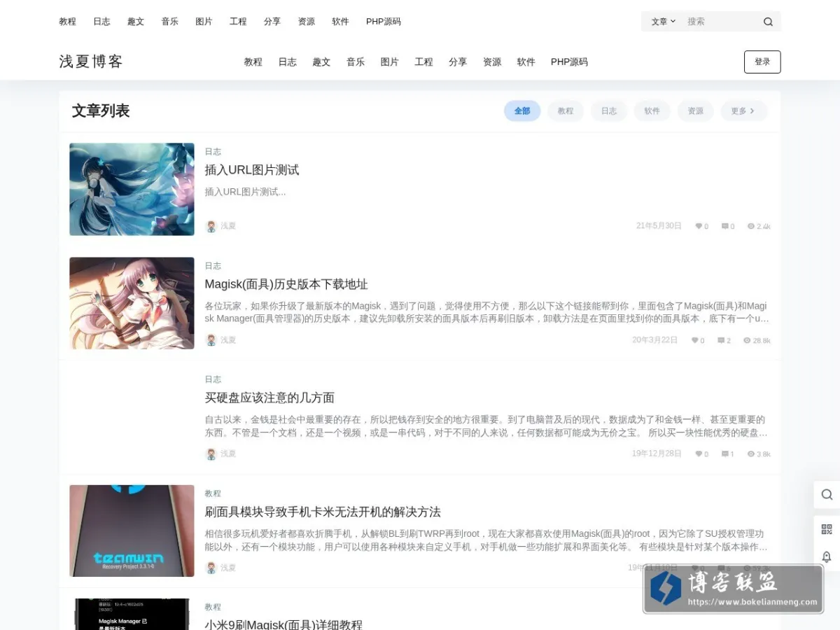This screenshot has width=840, height=630.
Task: Select the 日志 filter tab in article list
Action: click(609, 111)
